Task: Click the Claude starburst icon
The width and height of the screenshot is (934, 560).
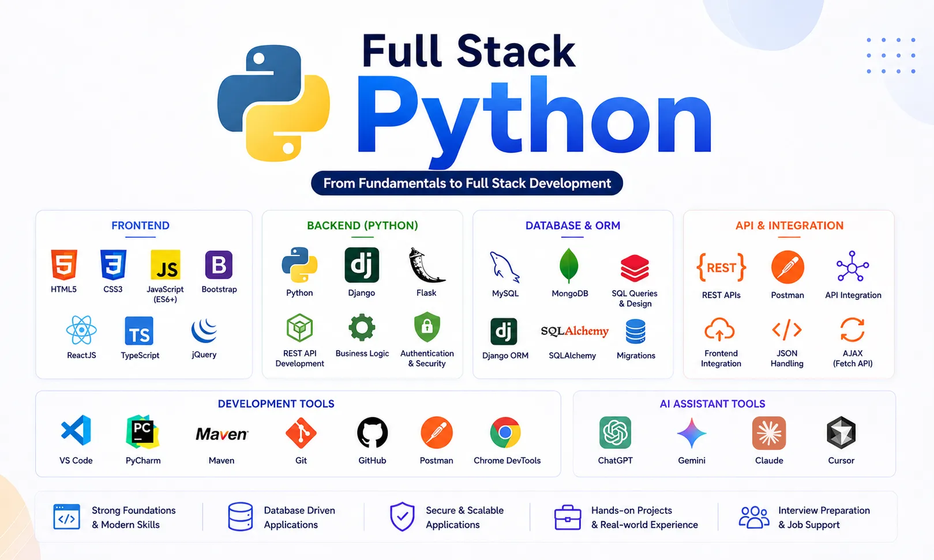Action: (769, 433)
